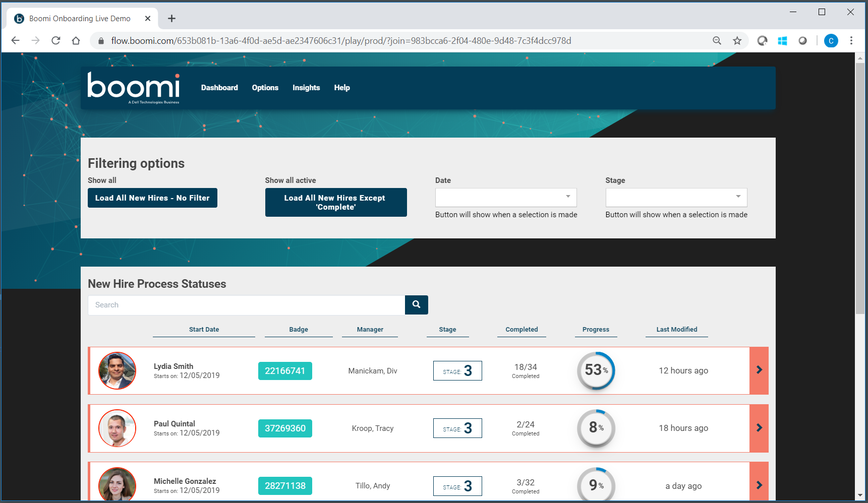Image resolution: width=868 pixels, height=503 pixels.
Task: Open site security info via the padlock
Action: [100, 41]
